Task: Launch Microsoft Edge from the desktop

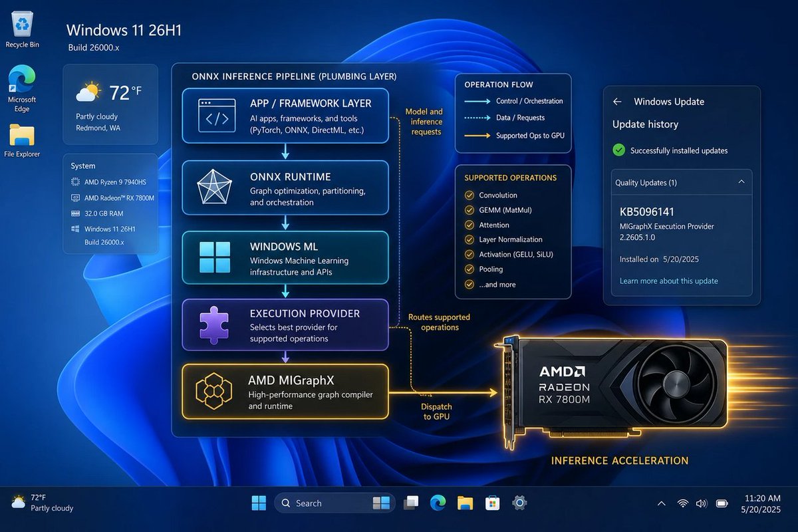Action: [22, 88]
